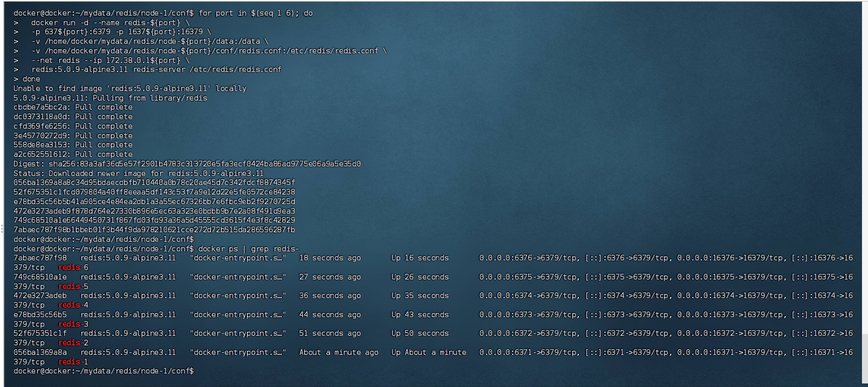This screenshot has height=387, width=868.
Task: Click '44 seconds ago' created time
Action: [x=330, y=315]
